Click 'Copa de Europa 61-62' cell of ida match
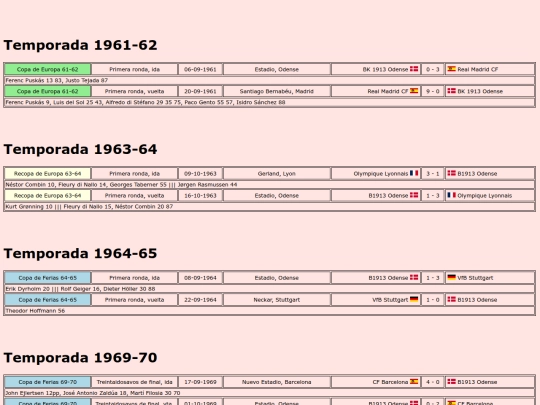This screenshot has height=405, width=540. tap(48, 69)
